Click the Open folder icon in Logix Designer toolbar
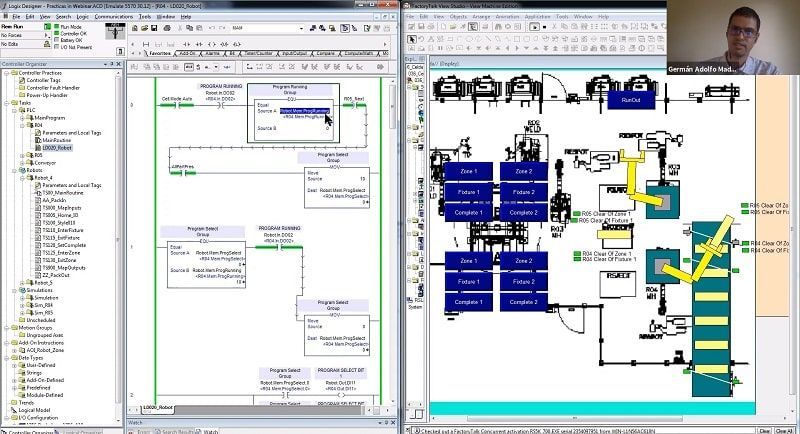This screenshot has height=434, width=800. (145, 28)
